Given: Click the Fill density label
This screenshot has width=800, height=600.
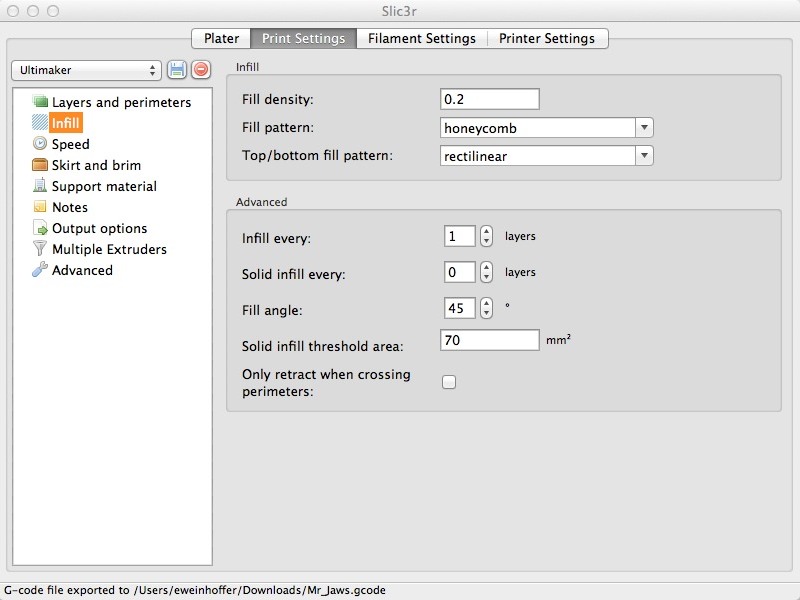Looking at the screenshot, I should click(x=278, y=99).
